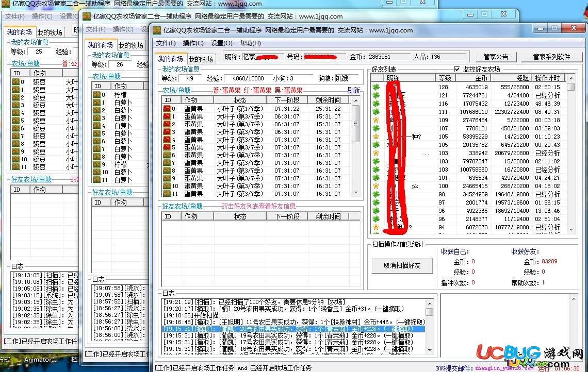Click 农场/鱼塘 link in front window
Screen dimensions: 588x372
(176, 90)
